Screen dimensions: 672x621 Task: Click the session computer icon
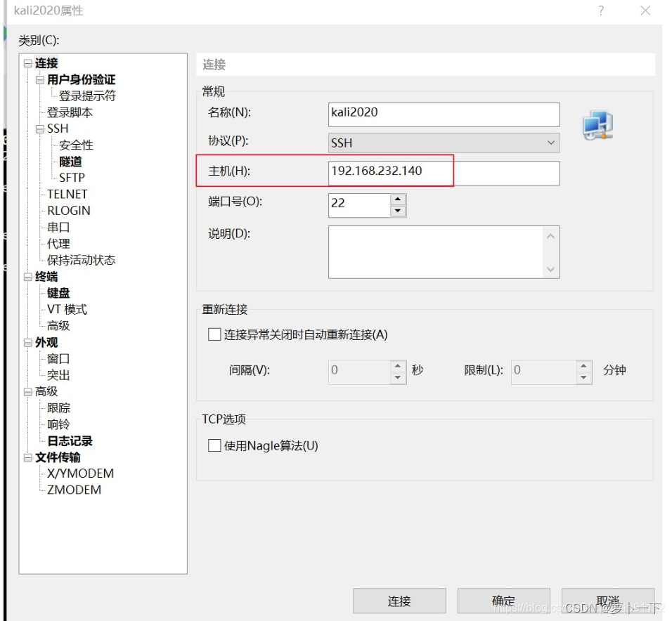pyautogui.click(x=598, y=125)
